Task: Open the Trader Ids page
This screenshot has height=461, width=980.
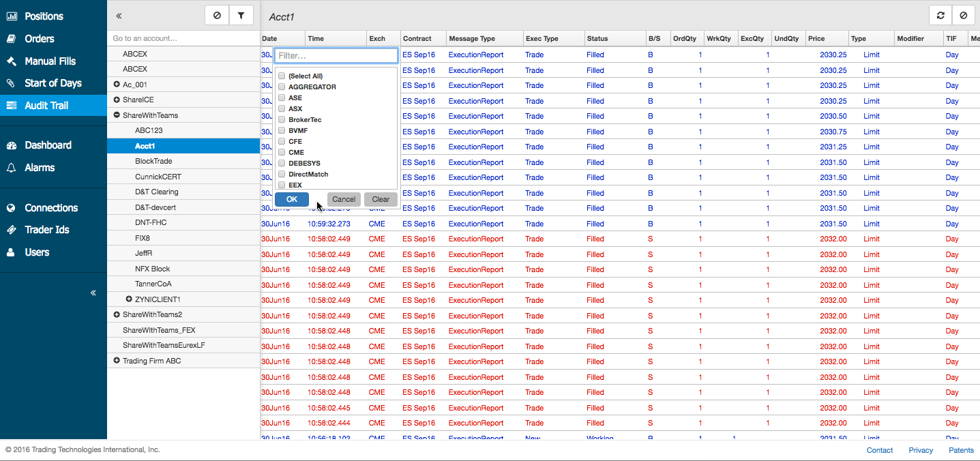Action: tap(47, 230)
